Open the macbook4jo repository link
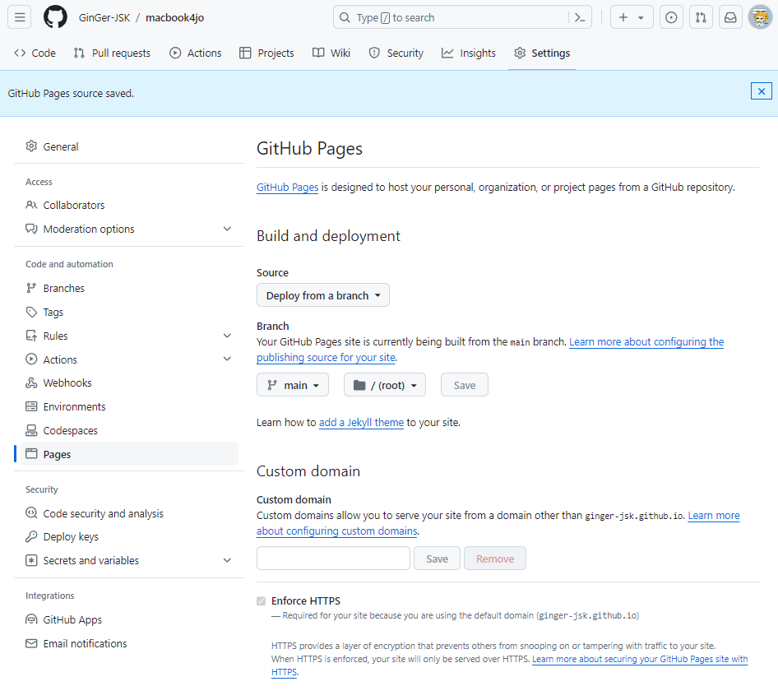 pyautogui.click(x=174, y=18)
